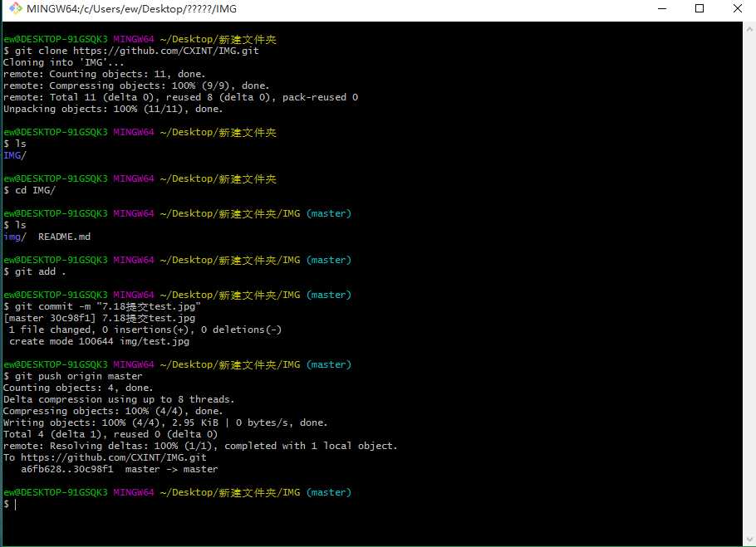Click 'Writing objects: 100% (4/4), 2.95 KiB' line

coord(165,422)
